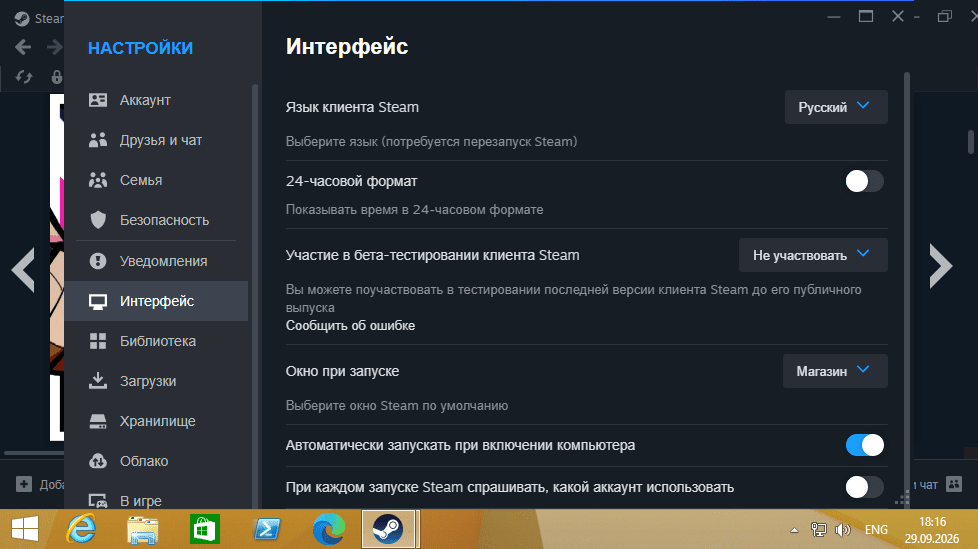Open the Notifications icon in sidebar
Screen dimensions: 978x549
(98, 261)
